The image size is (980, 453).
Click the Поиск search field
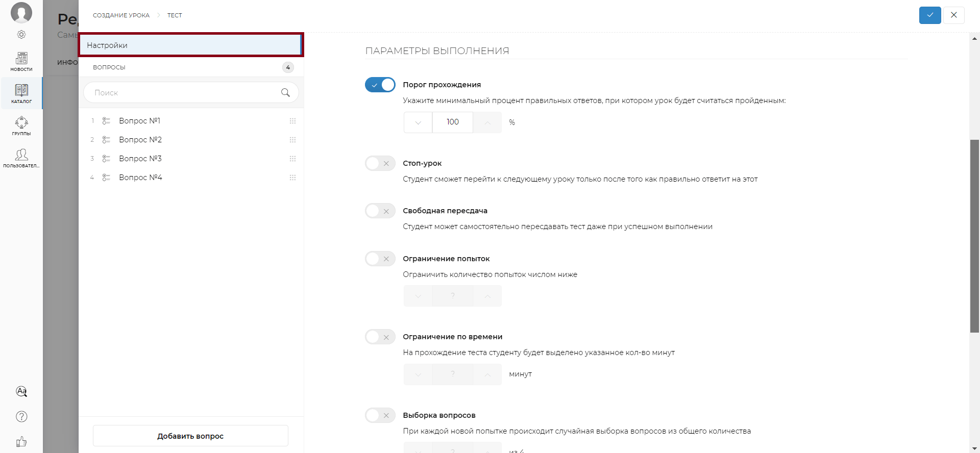click(x=191, y=92)
